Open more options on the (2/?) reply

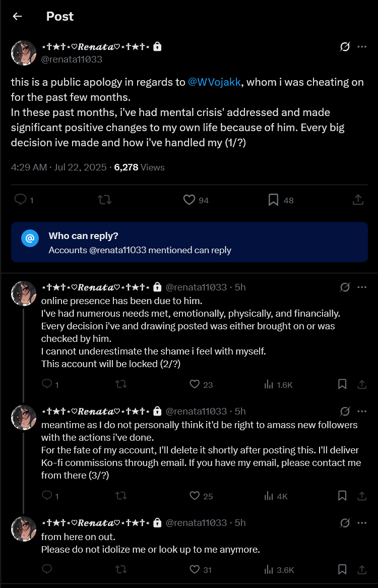pos(362,287)
